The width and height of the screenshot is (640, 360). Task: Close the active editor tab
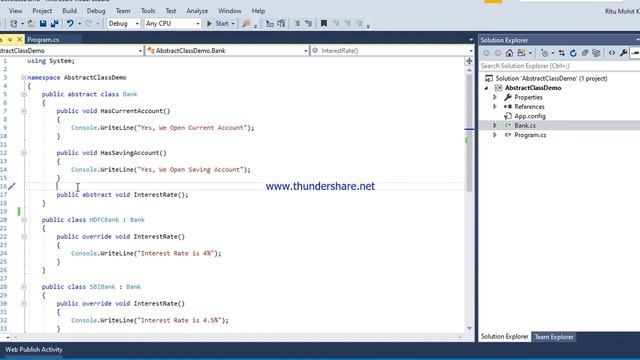coord(19,40)
